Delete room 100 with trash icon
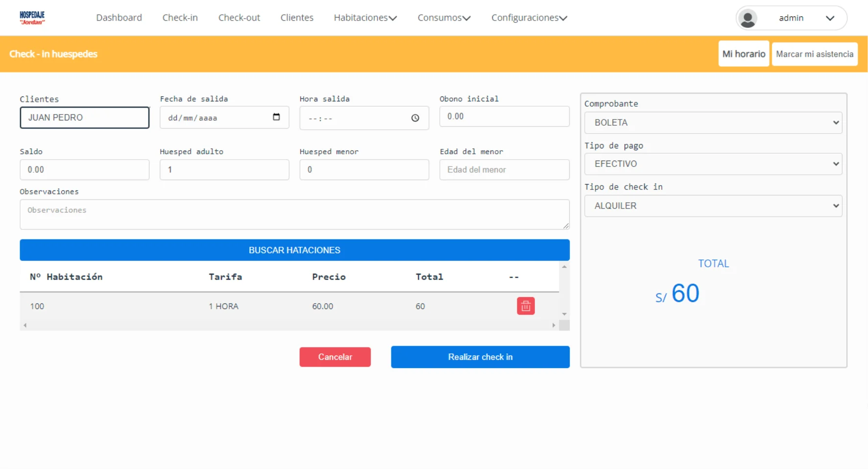Image resolution: width=868 pixels, height=469 pixels. click(526, 306)
